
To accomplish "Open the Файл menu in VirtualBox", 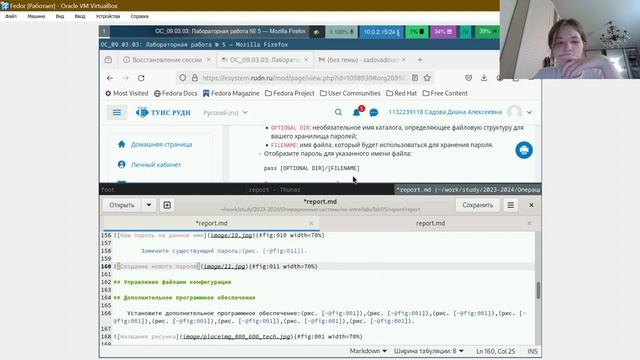I will tap(11, 16).
